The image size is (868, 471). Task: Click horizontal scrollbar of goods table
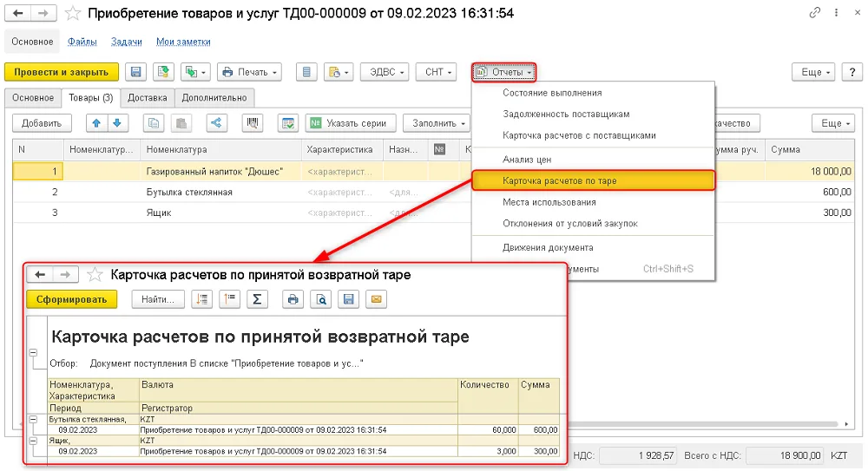(703, 424)
